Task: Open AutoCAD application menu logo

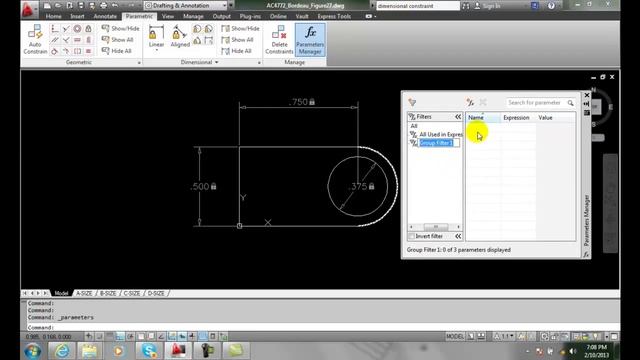Action: tap(28, 9)
